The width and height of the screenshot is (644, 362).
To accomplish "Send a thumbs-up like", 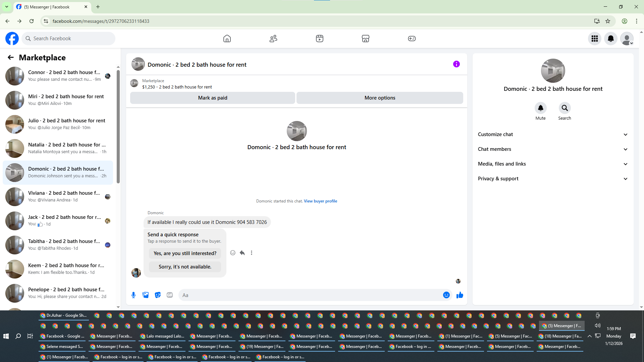I will pos(460,295).
